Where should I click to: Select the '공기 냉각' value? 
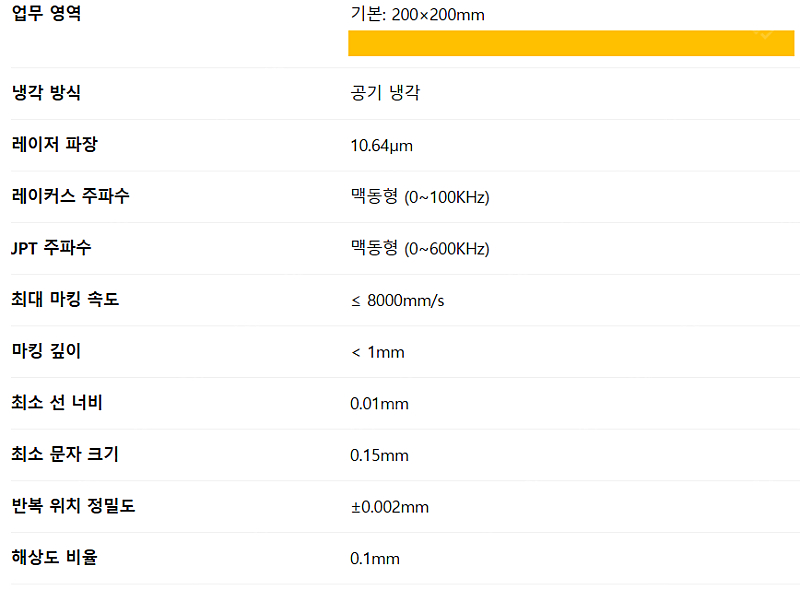tap(385, 93)
